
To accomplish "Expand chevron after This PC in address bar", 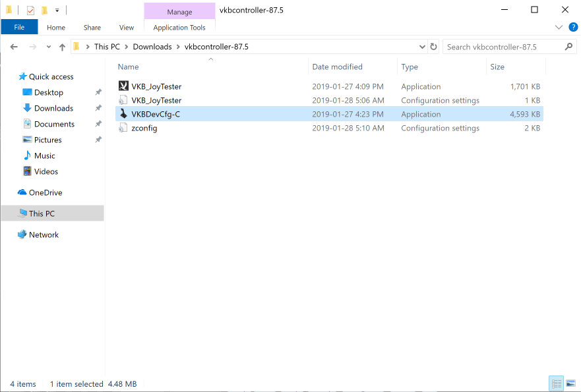I will tap(127, 47).
